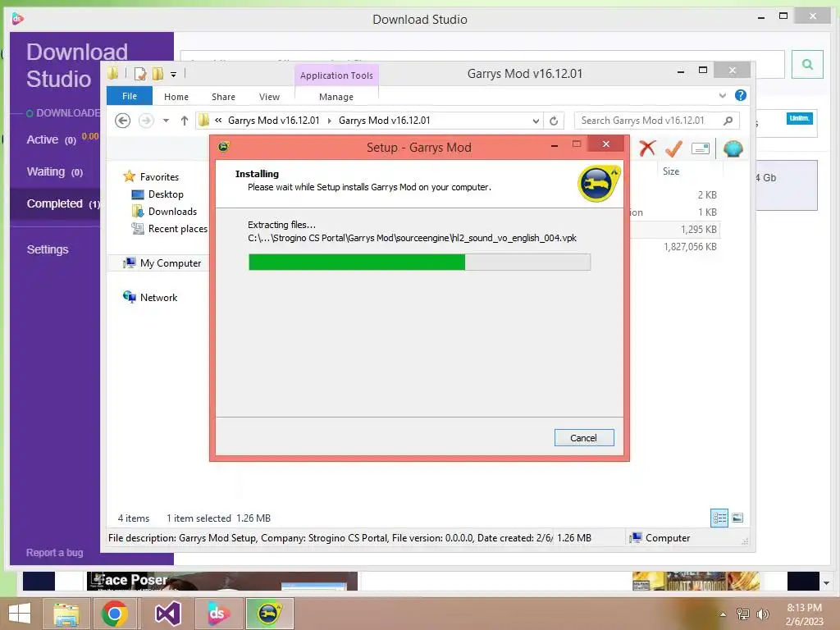Select the file sized 1,295 KB
The width and height of the screenshot is (840, 630).
click(699, 230)
